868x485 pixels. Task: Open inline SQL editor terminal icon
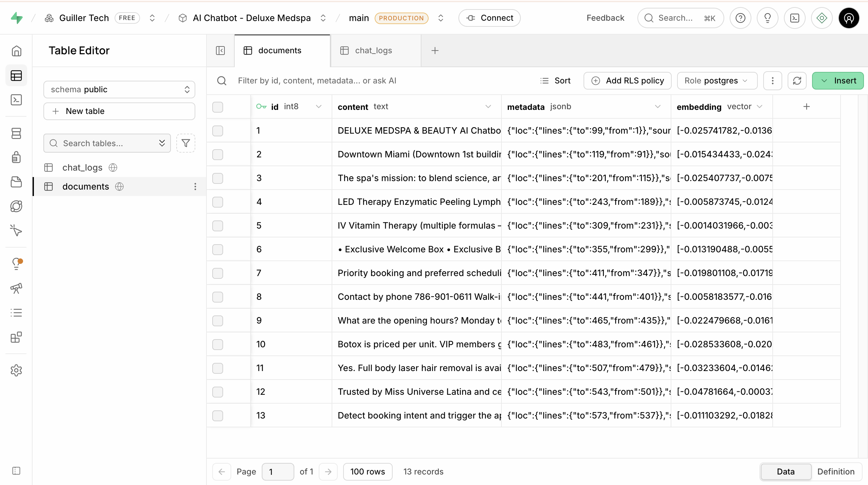click(x=795, y=18)
